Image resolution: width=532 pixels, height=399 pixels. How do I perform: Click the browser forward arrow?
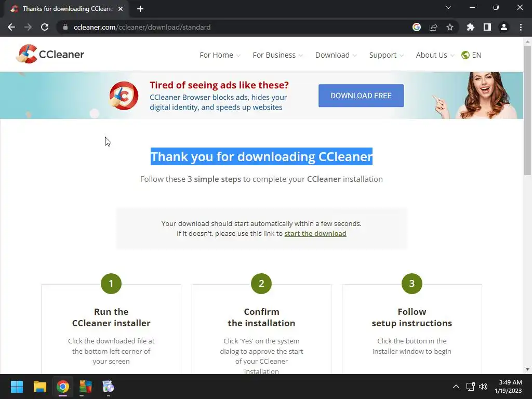[28, 27]
